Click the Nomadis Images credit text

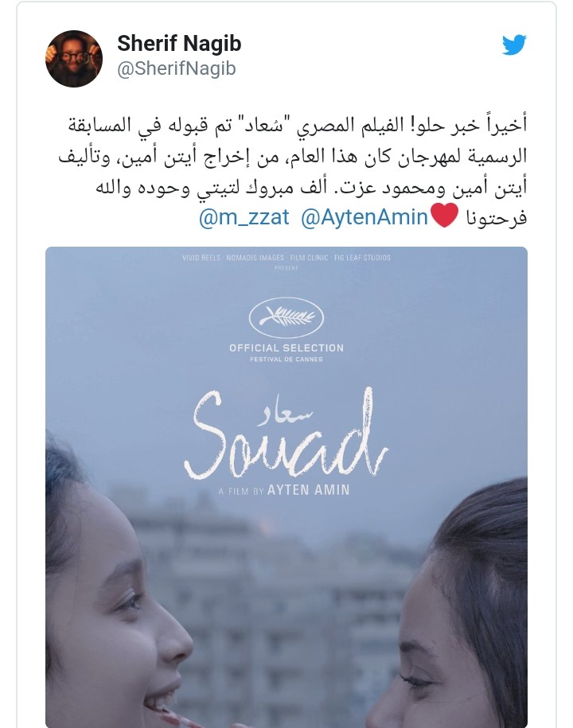point(255,258)
